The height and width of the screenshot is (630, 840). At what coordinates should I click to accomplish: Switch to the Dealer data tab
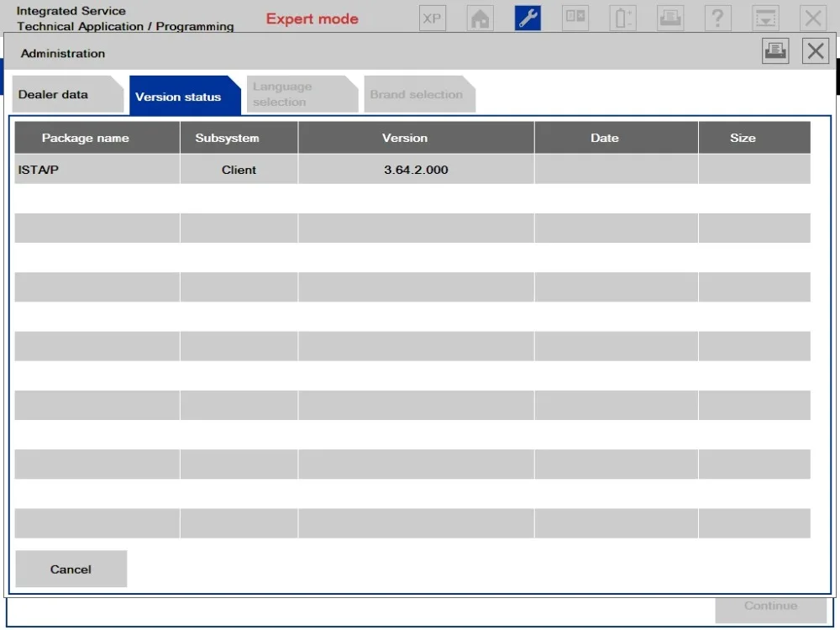pos(67,94)
